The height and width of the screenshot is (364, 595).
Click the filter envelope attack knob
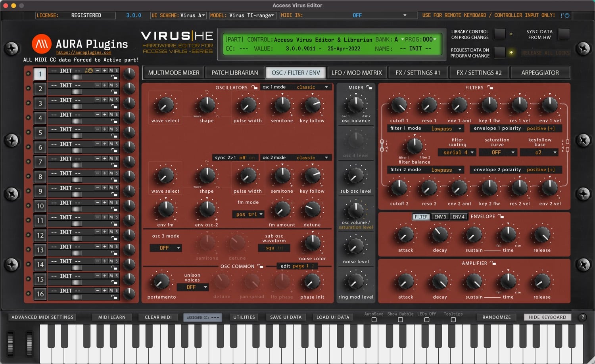tap(405, 235)
